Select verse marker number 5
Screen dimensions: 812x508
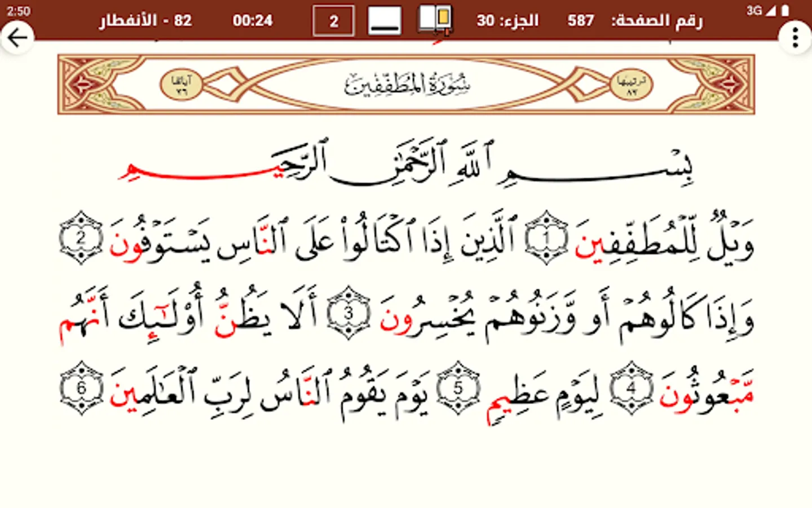[x=459, y=388]
